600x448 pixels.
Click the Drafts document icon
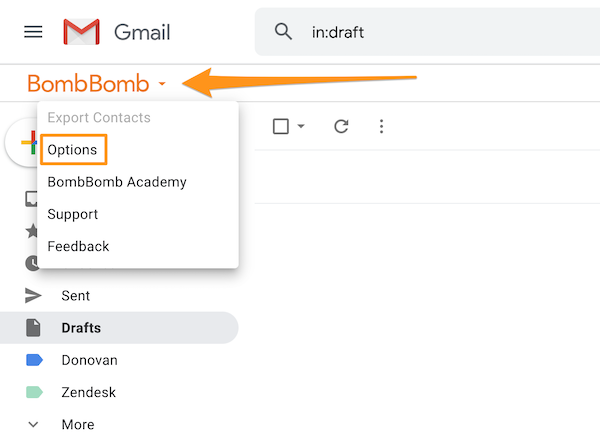(x=33, y=327)
